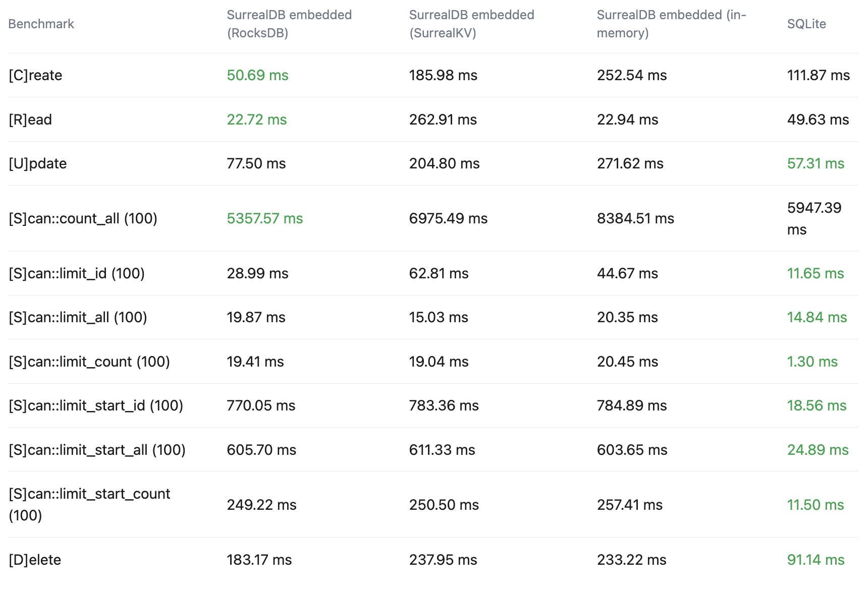Click the 249.22 ms cell
Viewport: 868px width, 592px height.
[262, 505]
